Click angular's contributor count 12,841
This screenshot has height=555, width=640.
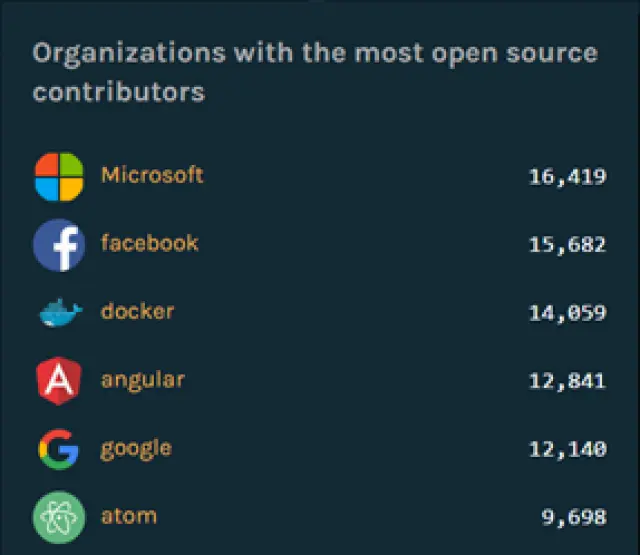pyautogui.click(x=567, y=381)
